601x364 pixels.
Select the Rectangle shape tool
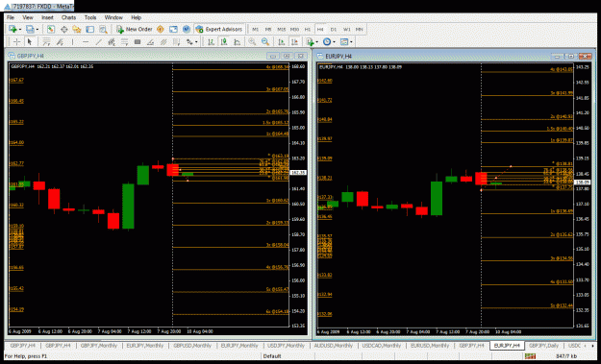(x=138, y=41)
